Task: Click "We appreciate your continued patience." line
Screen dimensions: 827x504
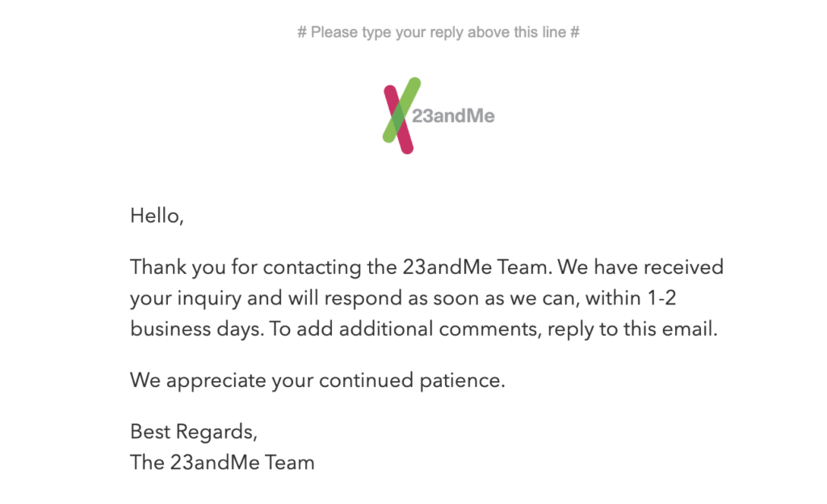Action: [x=317, y=380]
